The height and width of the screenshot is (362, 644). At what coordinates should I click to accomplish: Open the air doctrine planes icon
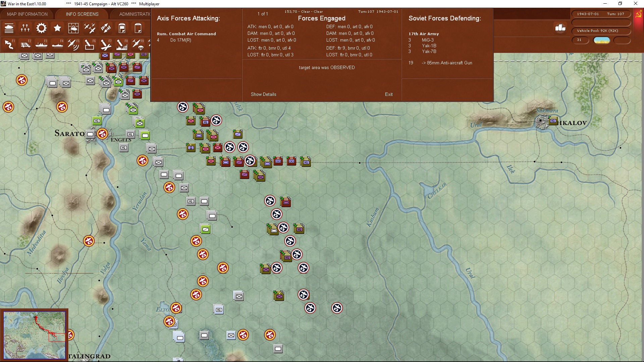pyautogui.click(x=90, y=28)
